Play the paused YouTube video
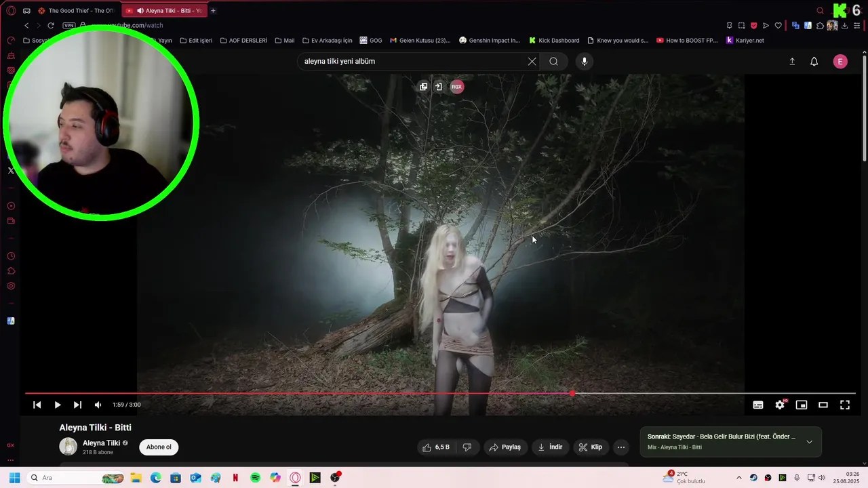 (x=58, y=405)
